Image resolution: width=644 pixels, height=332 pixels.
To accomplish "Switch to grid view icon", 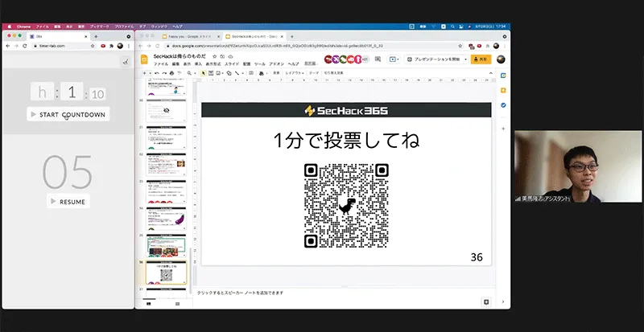I will tap(177, 304).
